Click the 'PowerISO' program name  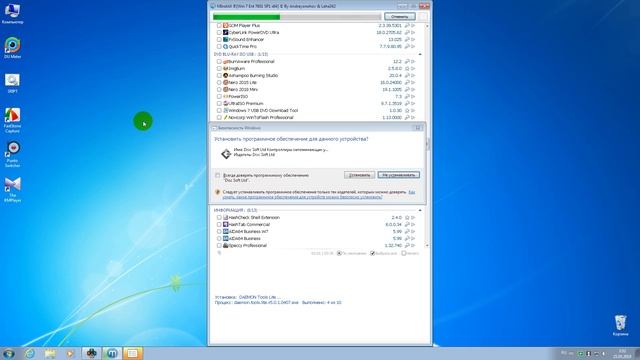click(238, 97)
